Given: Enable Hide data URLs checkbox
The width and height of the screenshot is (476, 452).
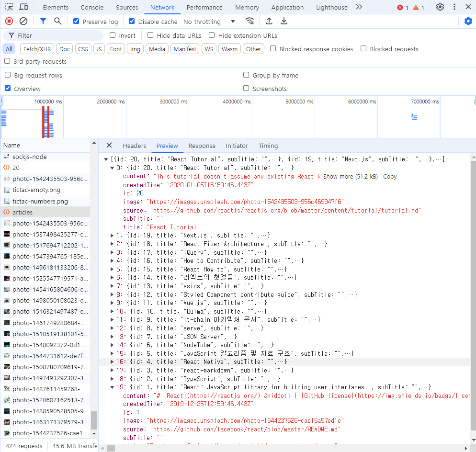Looking at the screenshot, I should [150, 35].
